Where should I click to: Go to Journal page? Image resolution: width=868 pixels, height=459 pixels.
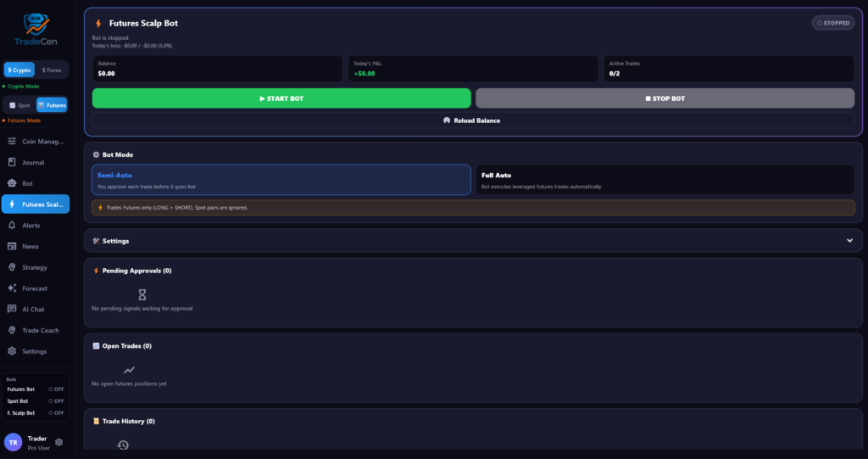(x=36, y=162)
